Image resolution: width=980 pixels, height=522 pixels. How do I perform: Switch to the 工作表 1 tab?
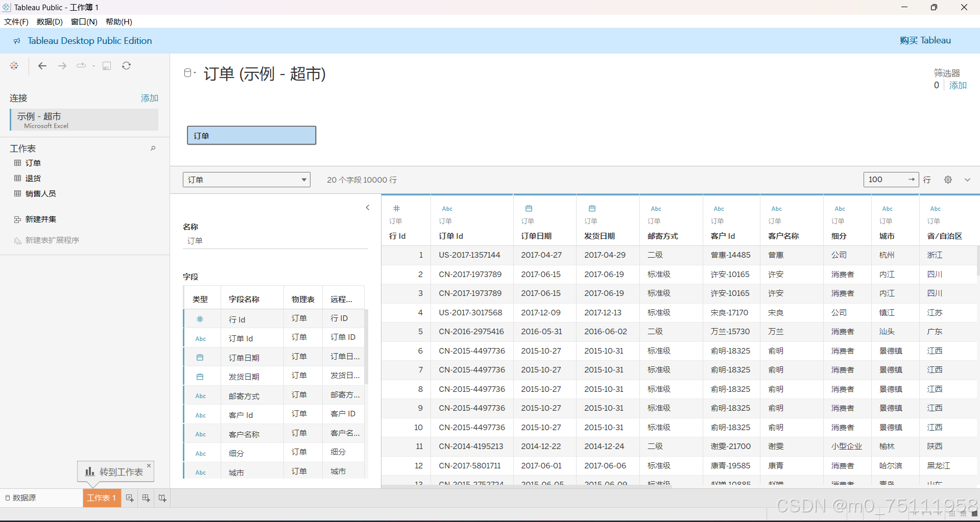[x=102, y=498]
